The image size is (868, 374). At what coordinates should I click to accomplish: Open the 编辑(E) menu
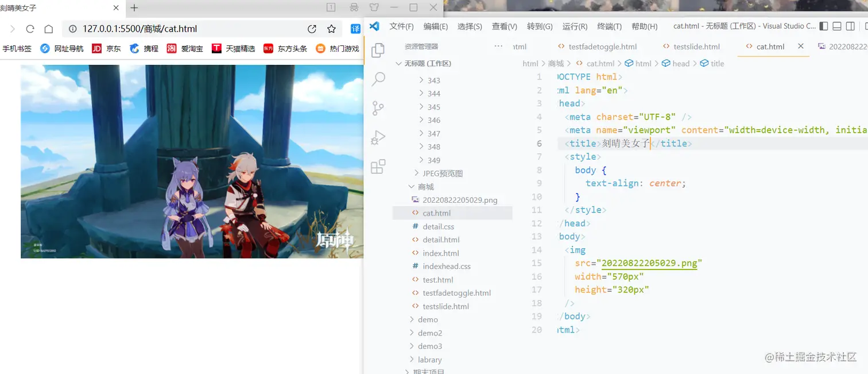436,26
